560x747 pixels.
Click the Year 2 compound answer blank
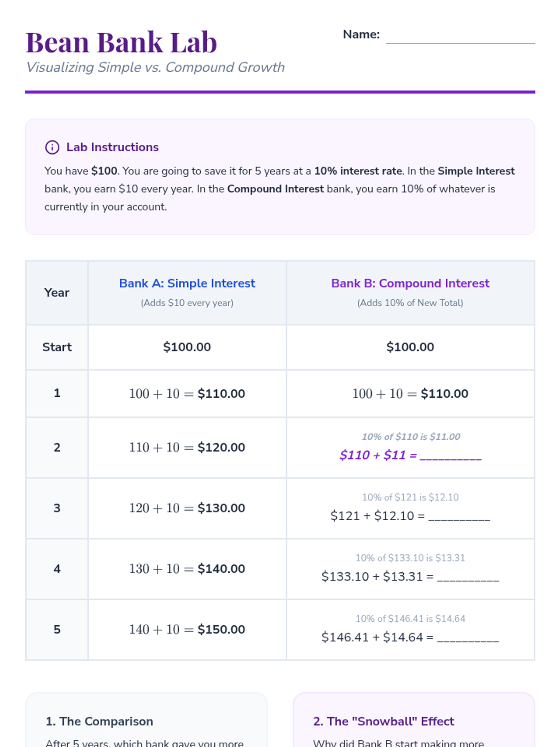pyautogui.click(x=450, y=456)
